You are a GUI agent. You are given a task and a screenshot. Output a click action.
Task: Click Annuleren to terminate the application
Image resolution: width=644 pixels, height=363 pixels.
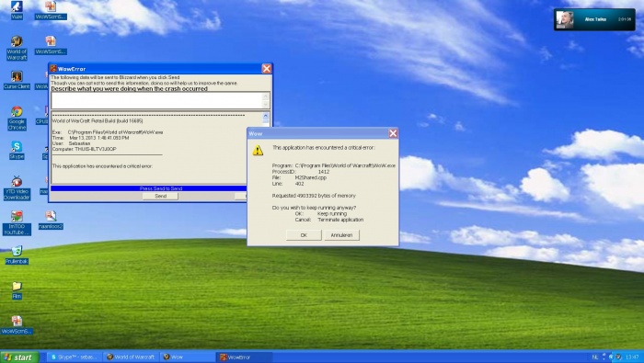click(x=341, y=235)
